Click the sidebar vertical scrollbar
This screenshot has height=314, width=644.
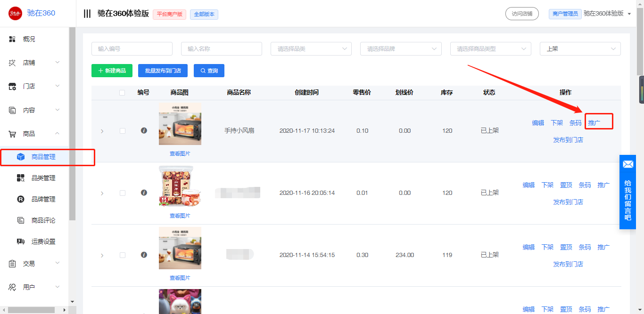[72, 124]
